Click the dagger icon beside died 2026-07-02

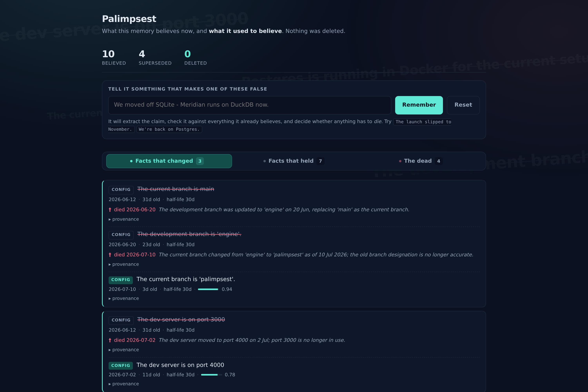(110, 340)
